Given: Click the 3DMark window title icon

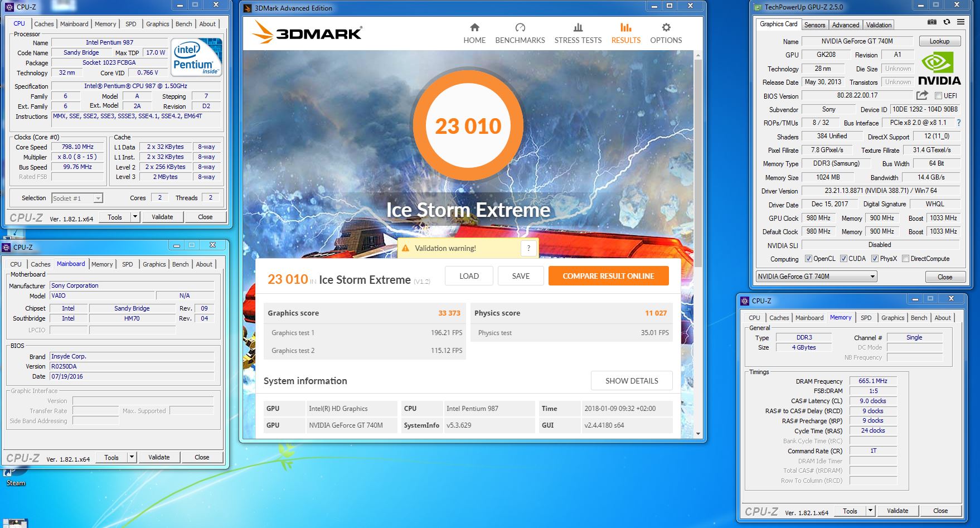Looking at the screenshot, I should [248, 8].
